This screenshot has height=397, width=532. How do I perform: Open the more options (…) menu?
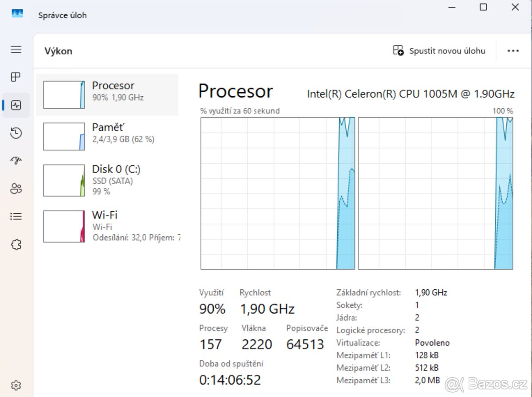[512, 51]
